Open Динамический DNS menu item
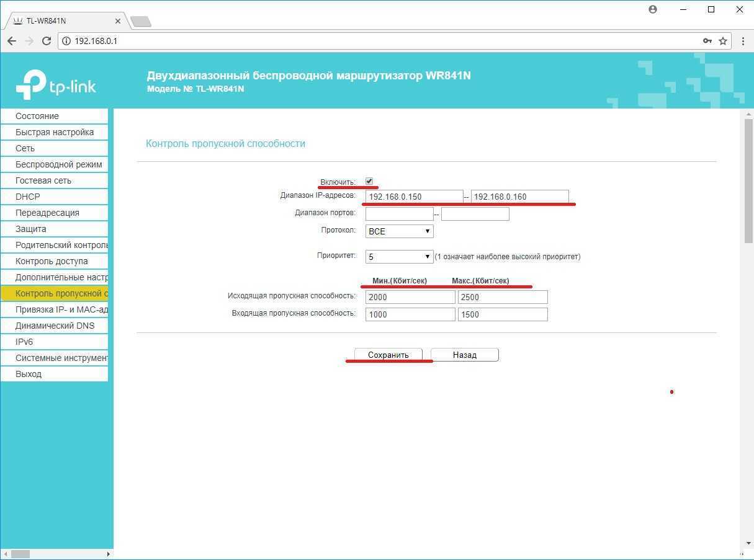The width and height of the screenshot is (754, 560). point(55,326)
